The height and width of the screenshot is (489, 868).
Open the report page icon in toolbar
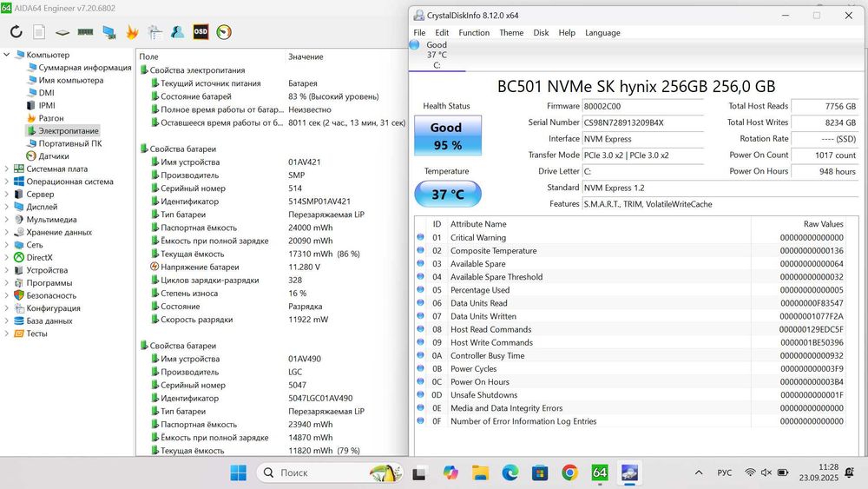[x=39, y=32]
